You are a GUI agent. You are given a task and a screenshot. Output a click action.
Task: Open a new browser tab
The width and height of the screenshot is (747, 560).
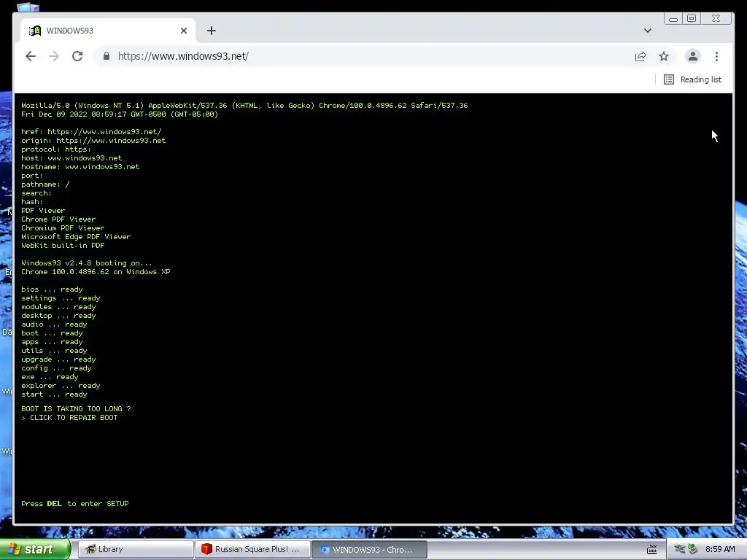click(x=212, y=31)
